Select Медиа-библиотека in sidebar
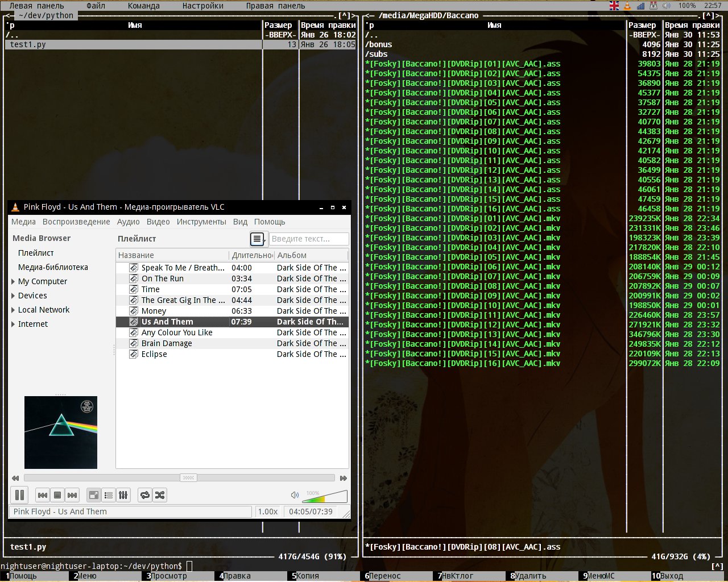 [53, 267]
